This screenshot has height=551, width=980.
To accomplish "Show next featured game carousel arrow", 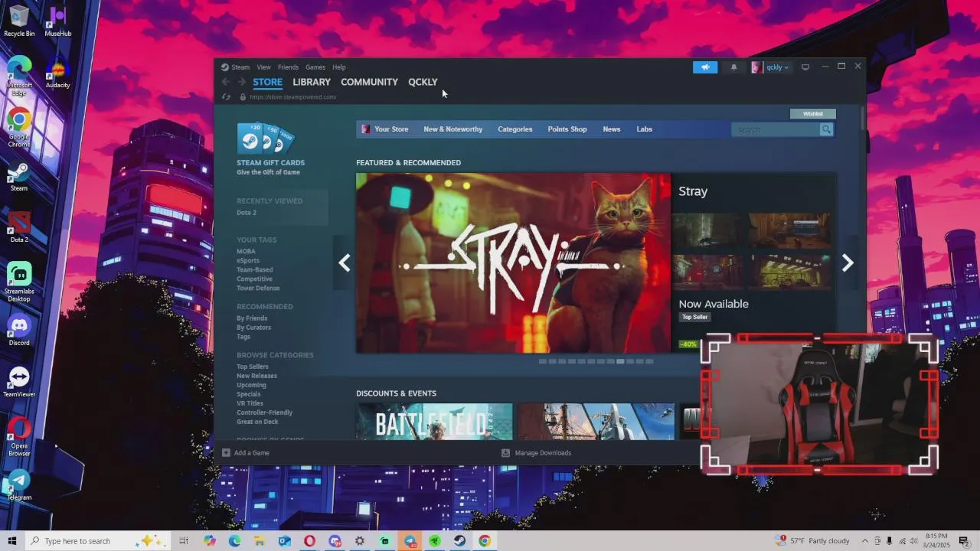I will click(848, 263).
